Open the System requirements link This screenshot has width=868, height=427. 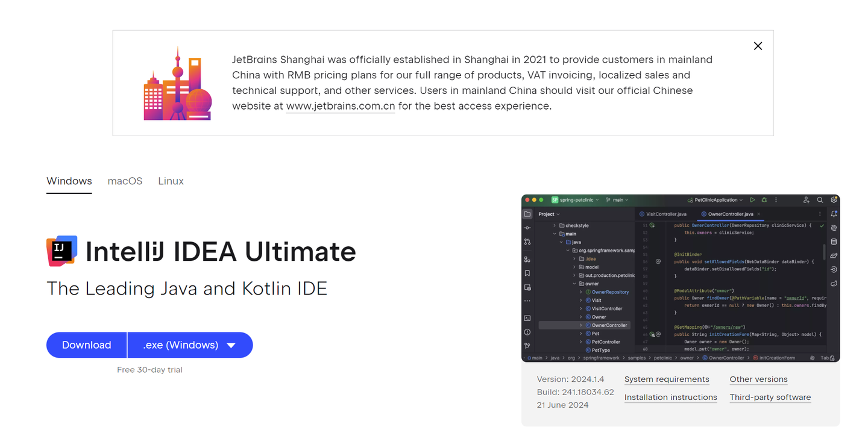(x=667, y=379)
